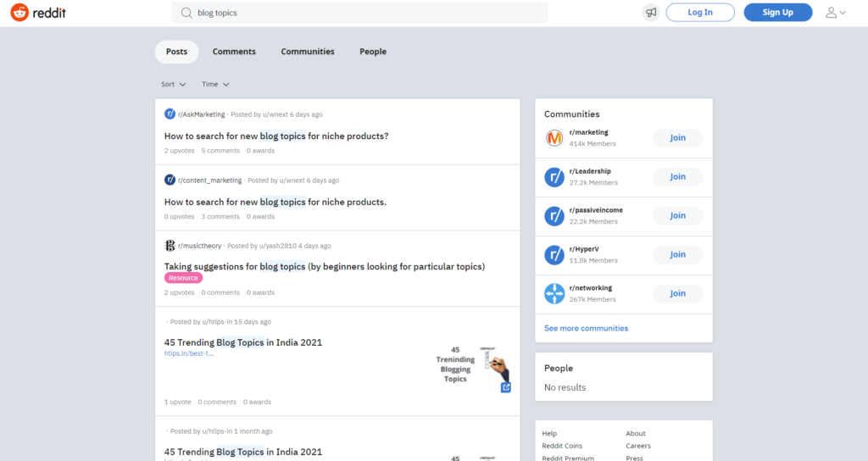The width and height of the screenshot is (868, 461).
Task: Join the r/HyperV community
Action: point(677,254)
